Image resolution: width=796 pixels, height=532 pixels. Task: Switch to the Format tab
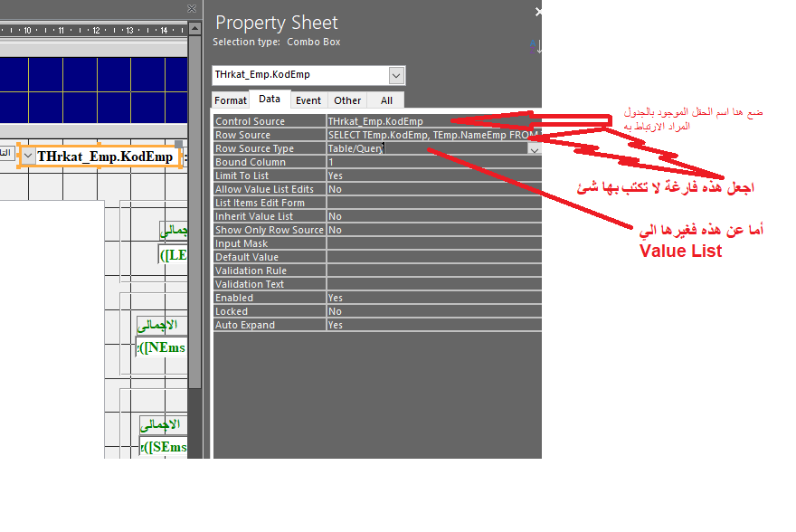(231, 100)
